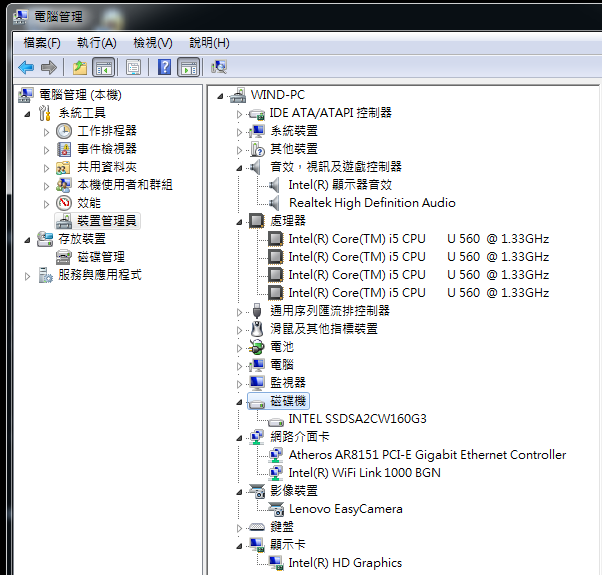Expand the 電腦 category
This screenshot has width=602, height=575.
point(239,366)
